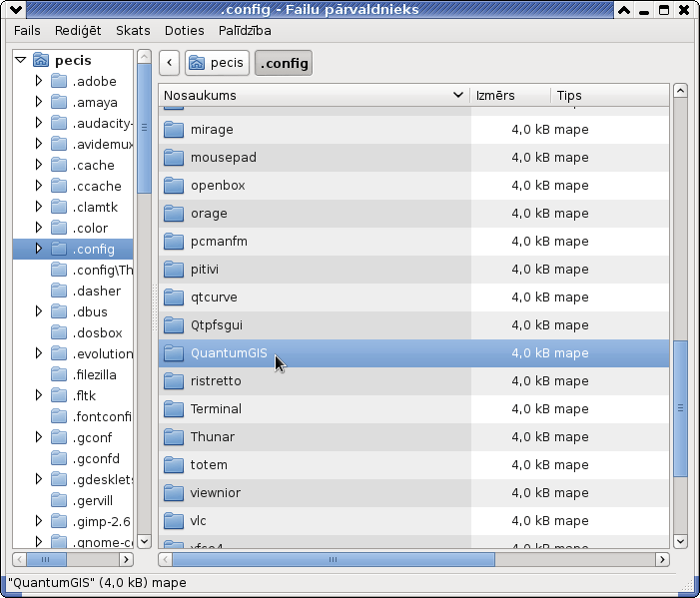Click the openbox folder icon
Image resolution: width=700 pixels, height=598 pixels.
tap(174, 186)
